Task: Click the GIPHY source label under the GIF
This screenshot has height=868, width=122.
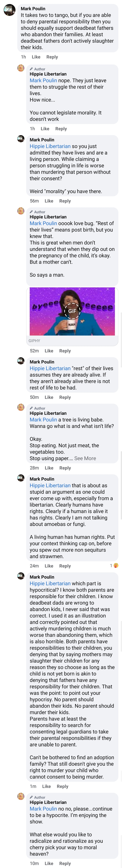Action: click(34, 341)
